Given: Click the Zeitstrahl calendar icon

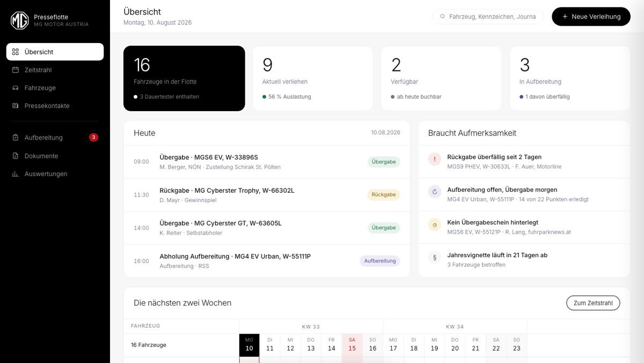Looking at the screenshot, I should [x=16, y=70].
